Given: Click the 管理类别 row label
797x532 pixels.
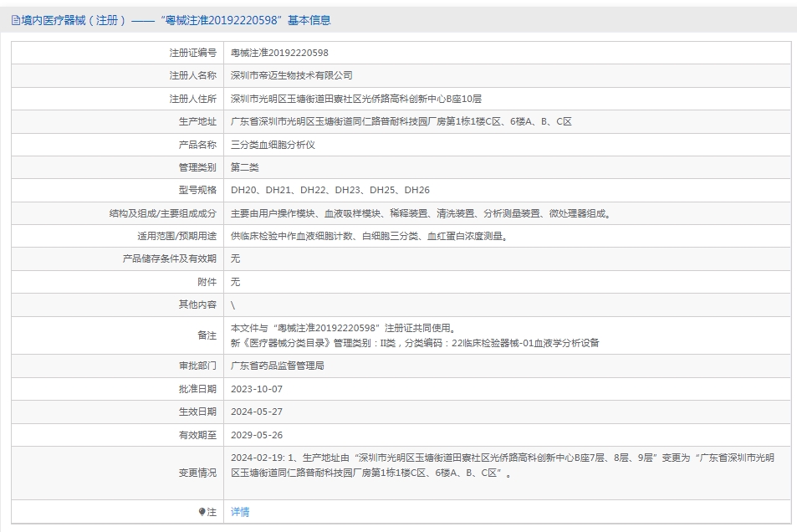Looking at the screenshot, I should pos(197,167).
